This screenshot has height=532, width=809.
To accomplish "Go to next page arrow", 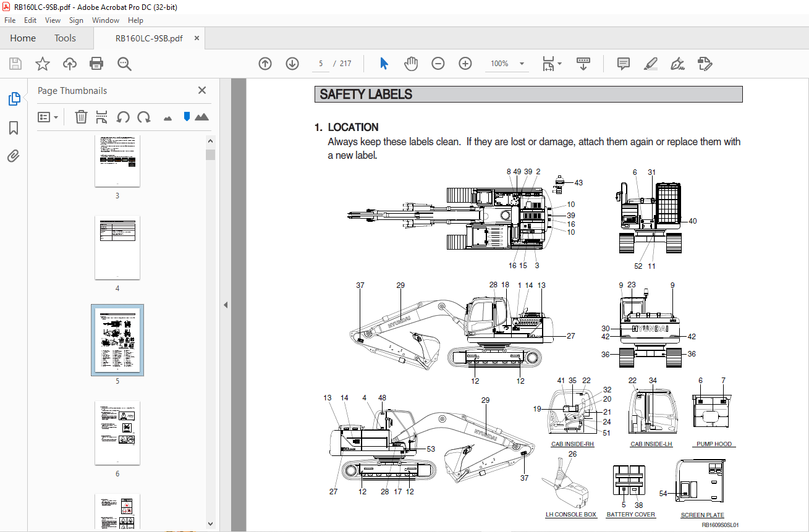I will point(292,64).
